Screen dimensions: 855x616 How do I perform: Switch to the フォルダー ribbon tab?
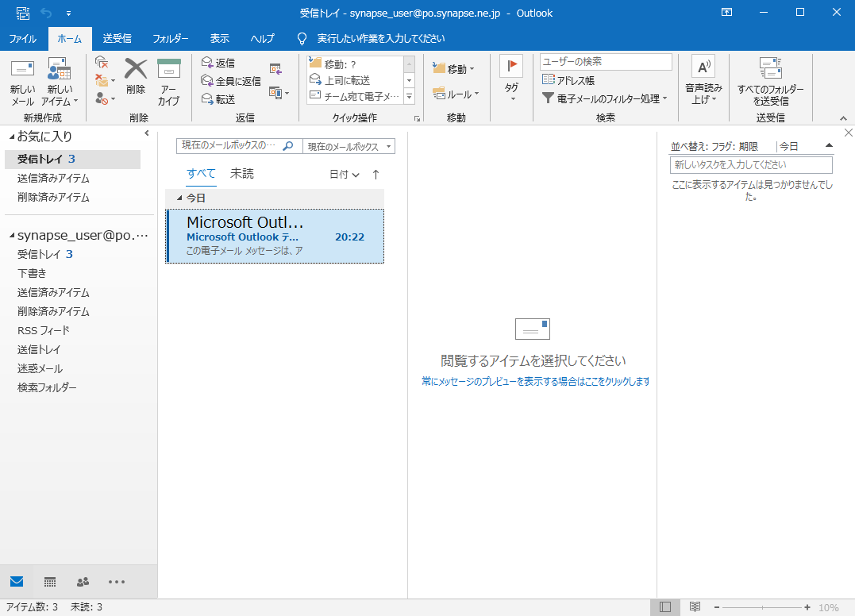point(171,39)
